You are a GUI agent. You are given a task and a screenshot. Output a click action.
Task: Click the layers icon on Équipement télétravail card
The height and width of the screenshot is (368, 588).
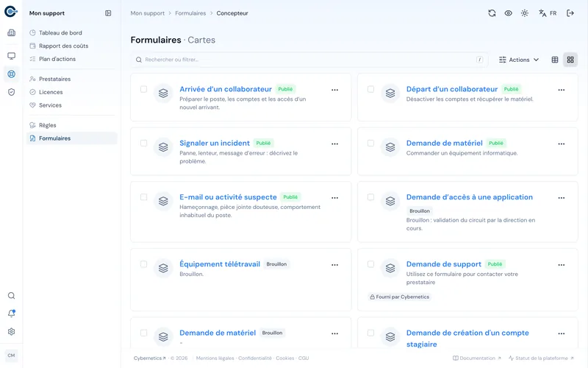(163, 268)
